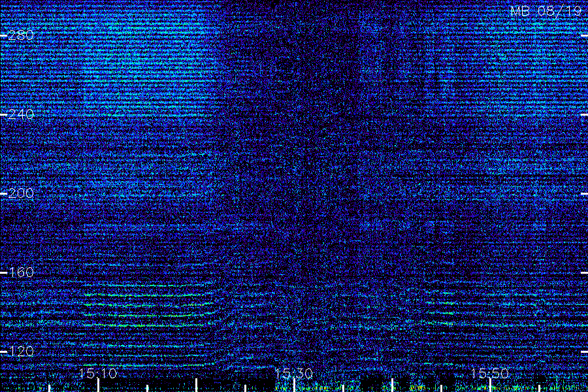Click the 120 frequency axis label
This screenshot has height=392, width=588.
coord(21,351)
